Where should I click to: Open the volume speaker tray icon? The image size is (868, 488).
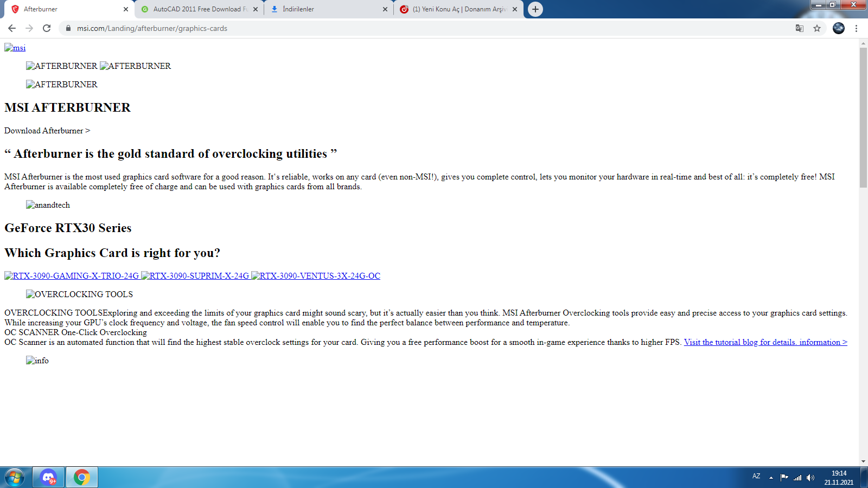pyautogui.click(x=810, y=478)
